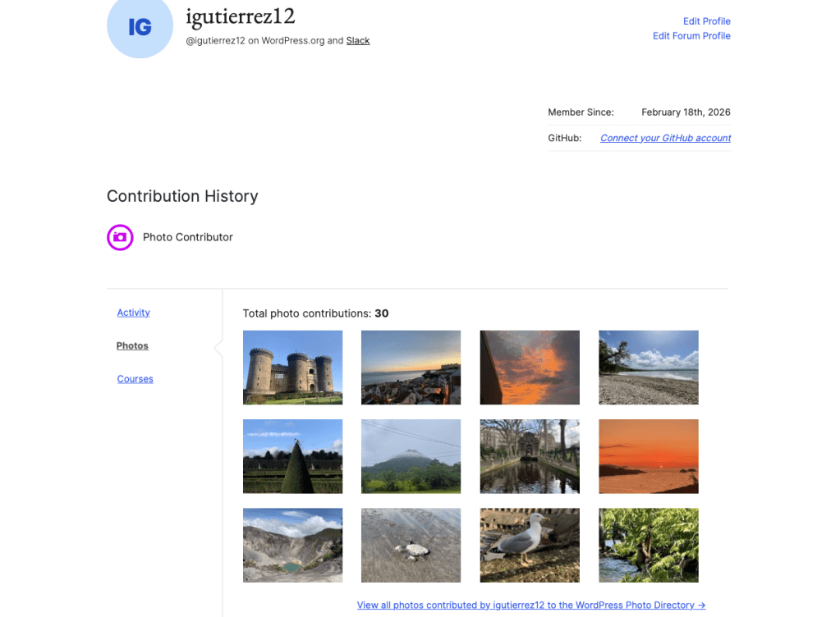Viewport: 840px width, 617px height.
Task: Click the Slack link under the username
Action: tap(358, 40)
